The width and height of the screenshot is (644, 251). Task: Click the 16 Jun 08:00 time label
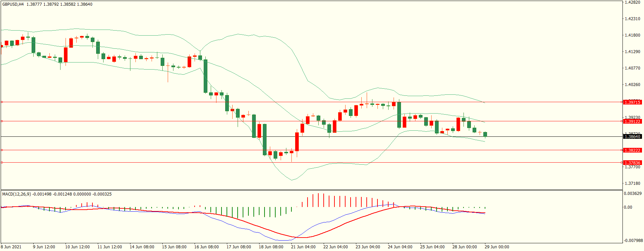click(206, 247)
